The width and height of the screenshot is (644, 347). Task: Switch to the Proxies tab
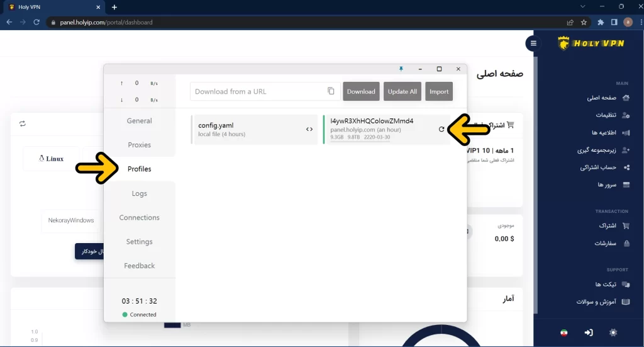[139, 145]
